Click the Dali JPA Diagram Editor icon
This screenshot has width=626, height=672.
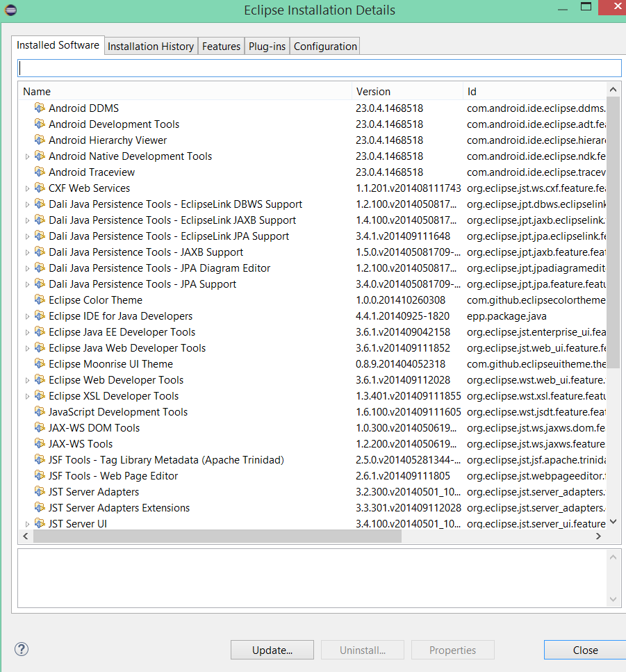tap(40, 268)
